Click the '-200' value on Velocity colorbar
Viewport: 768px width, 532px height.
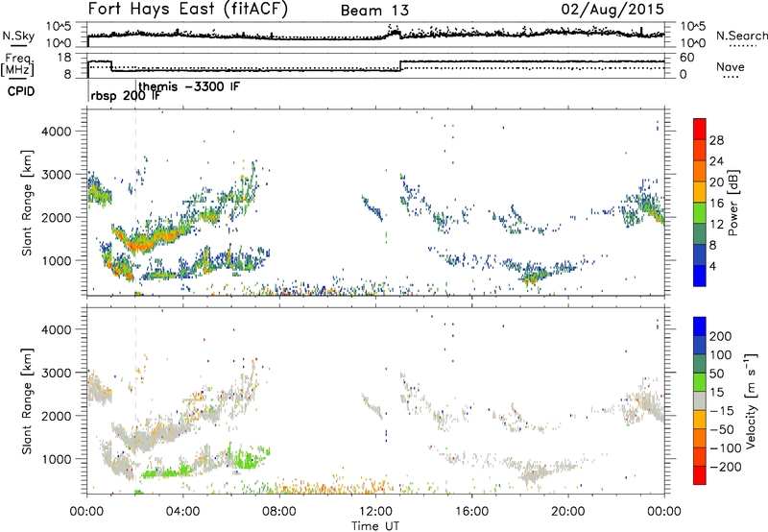726,467
